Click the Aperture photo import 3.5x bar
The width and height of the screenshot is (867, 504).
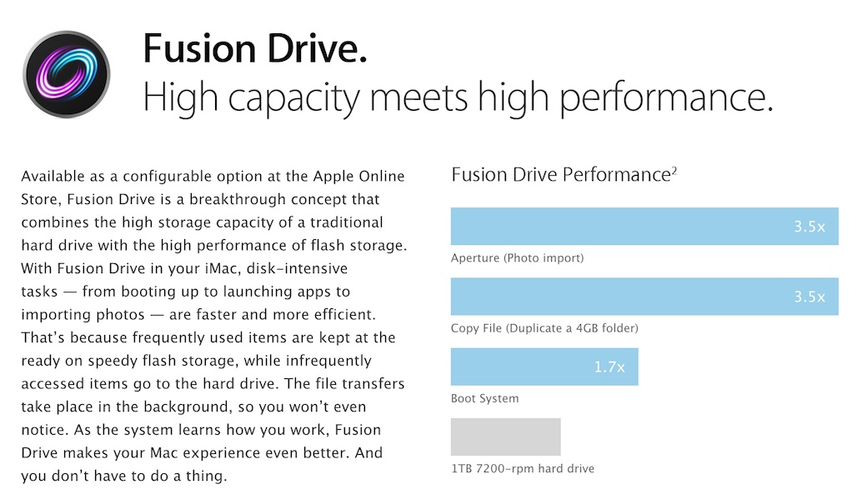[x=644, y=226]
